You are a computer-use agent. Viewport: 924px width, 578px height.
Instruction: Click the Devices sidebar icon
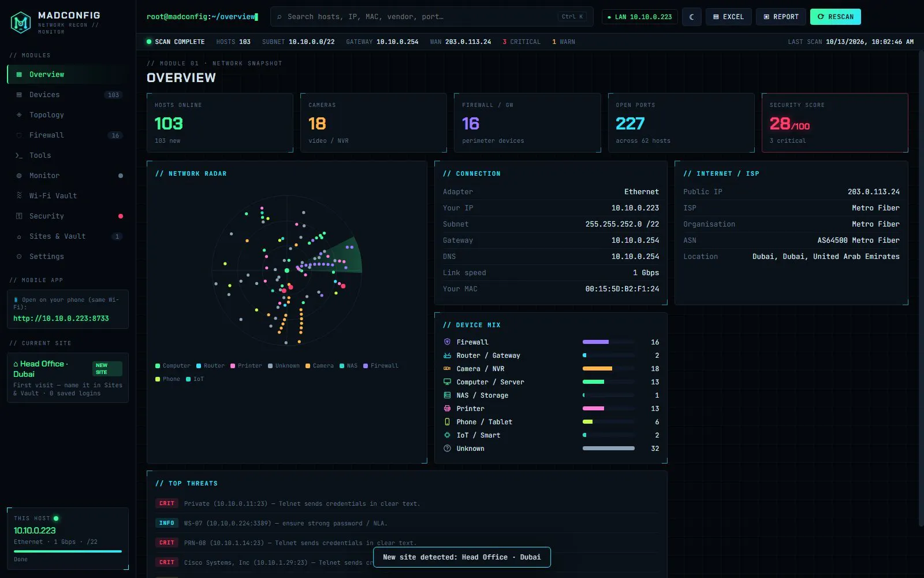pos(19,95)
